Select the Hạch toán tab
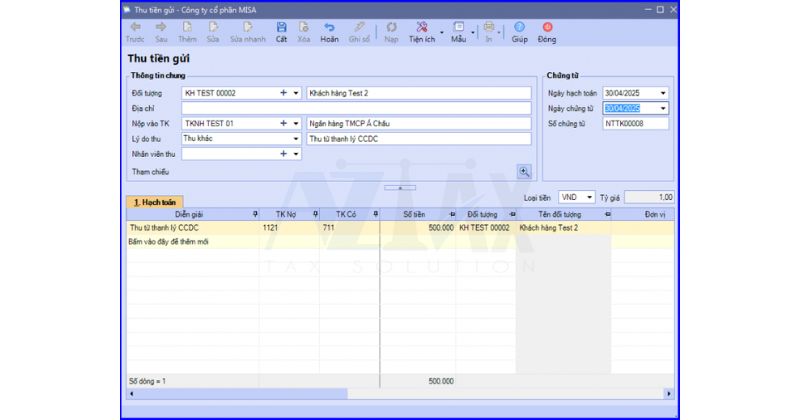 tap(154, 201)
